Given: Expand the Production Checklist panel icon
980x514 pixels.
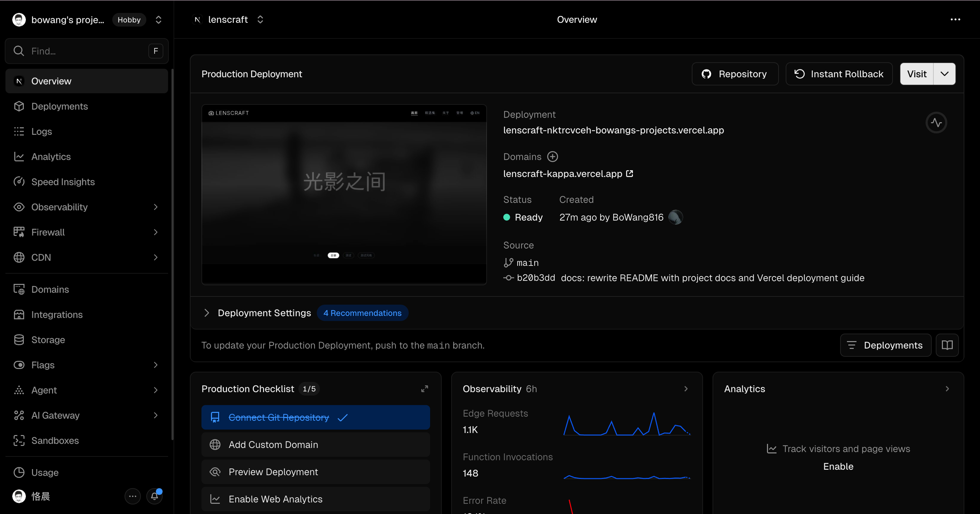Looking at the screenshot, I should coord(424,389).
